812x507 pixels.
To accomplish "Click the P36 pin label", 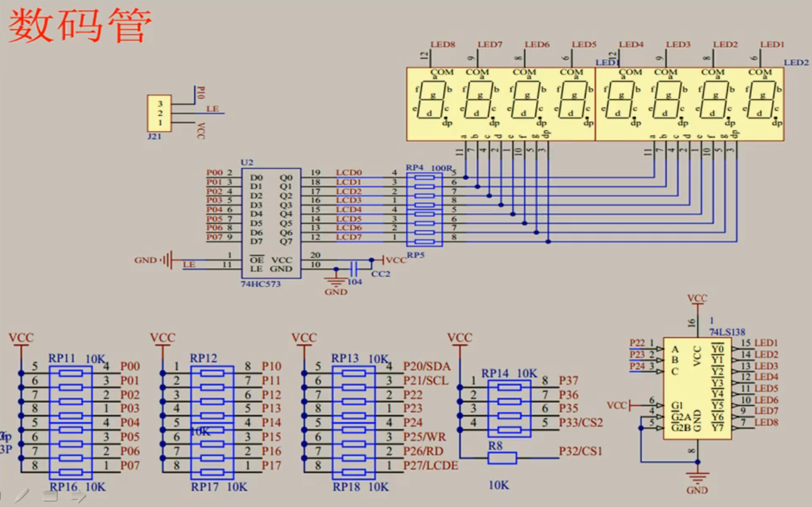I will pyautogui.click(x=569, y=394).
